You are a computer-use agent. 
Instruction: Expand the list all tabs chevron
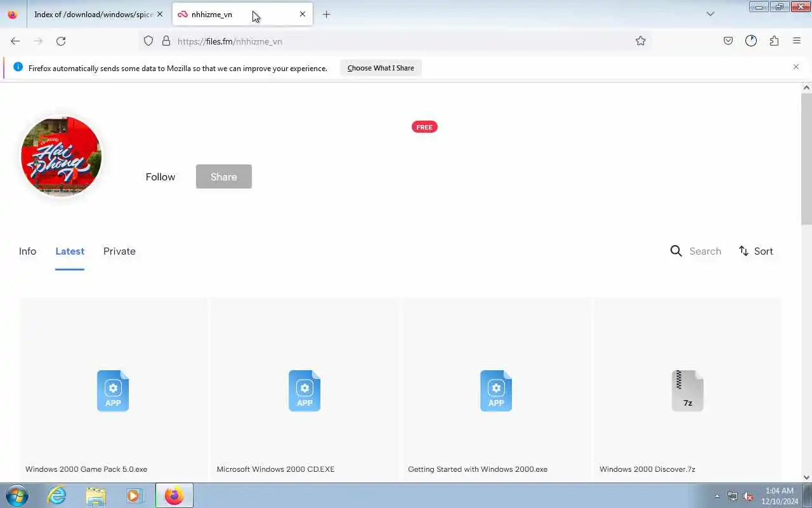710,14
